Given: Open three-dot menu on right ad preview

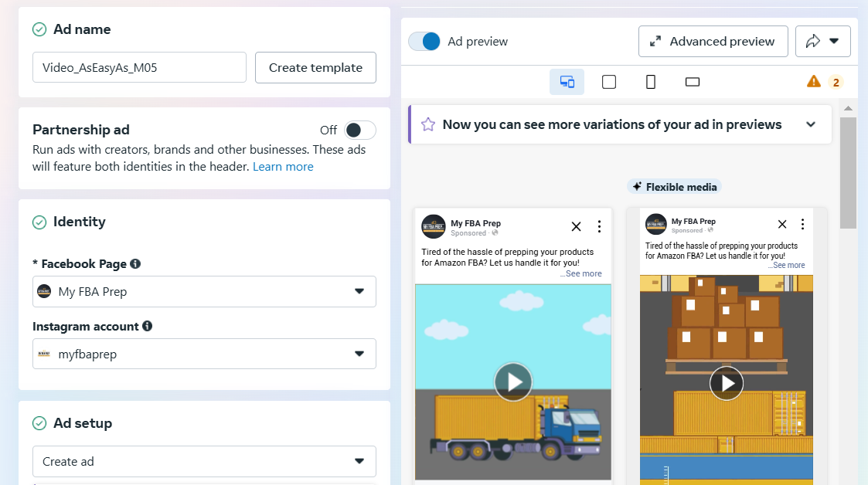Looking at the screenshot, I should click(802, 224).
